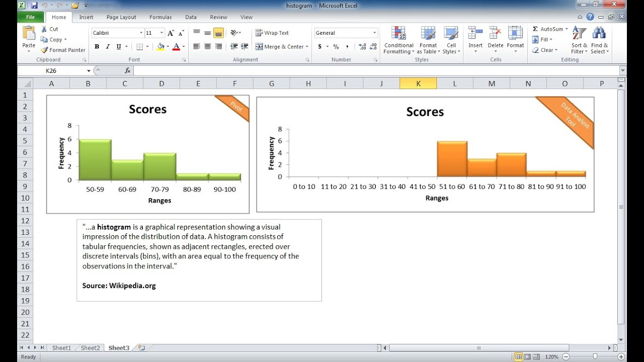
Task: Click the Wrap Text button
Action: point(272,33)
